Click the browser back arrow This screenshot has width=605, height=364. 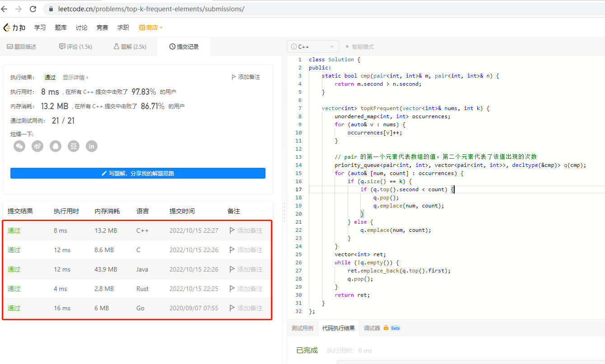tap(5, 9)
